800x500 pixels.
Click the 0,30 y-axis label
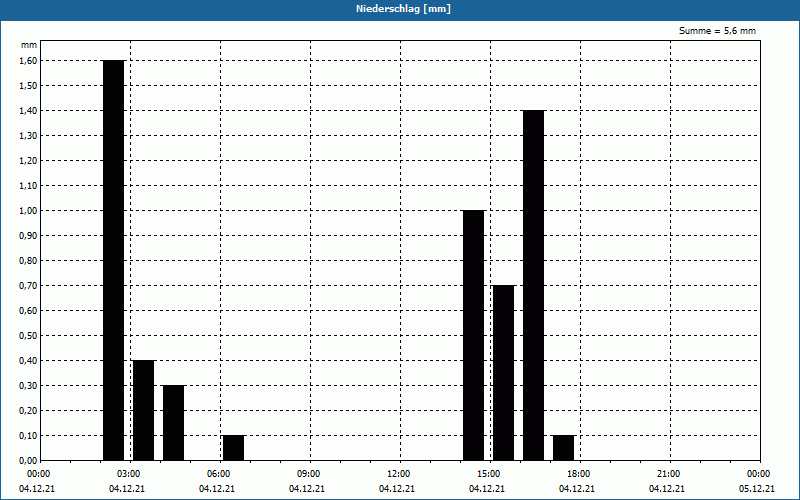pyautogui.click(x=28, y=385)
